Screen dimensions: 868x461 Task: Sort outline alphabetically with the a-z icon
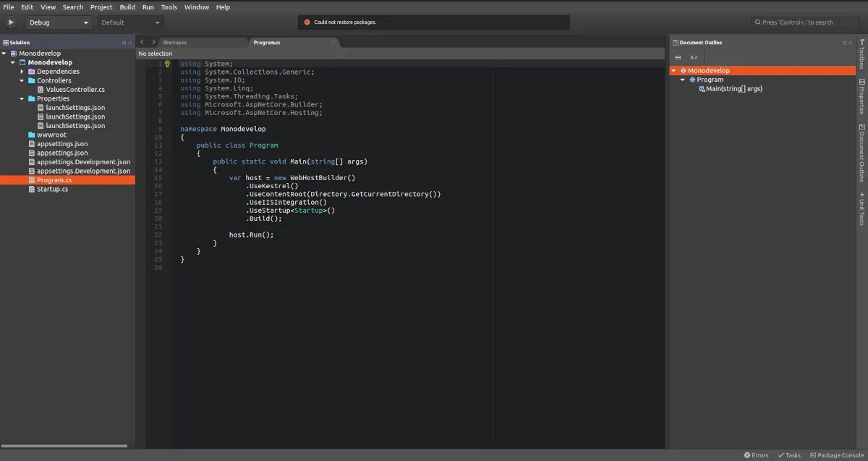[694, 57]
